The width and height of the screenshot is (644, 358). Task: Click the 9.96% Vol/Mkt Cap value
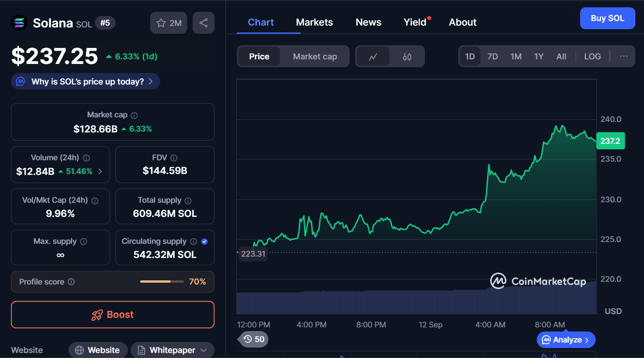pyautogui.click(x=60, y=213)
